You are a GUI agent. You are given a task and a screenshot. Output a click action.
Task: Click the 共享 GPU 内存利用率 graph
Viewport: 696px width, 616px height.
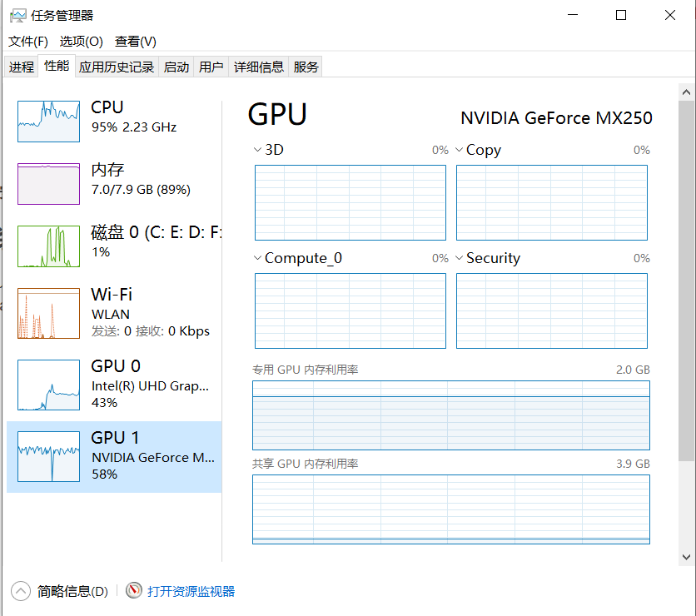pyautogui.click(x=451, y=509)
